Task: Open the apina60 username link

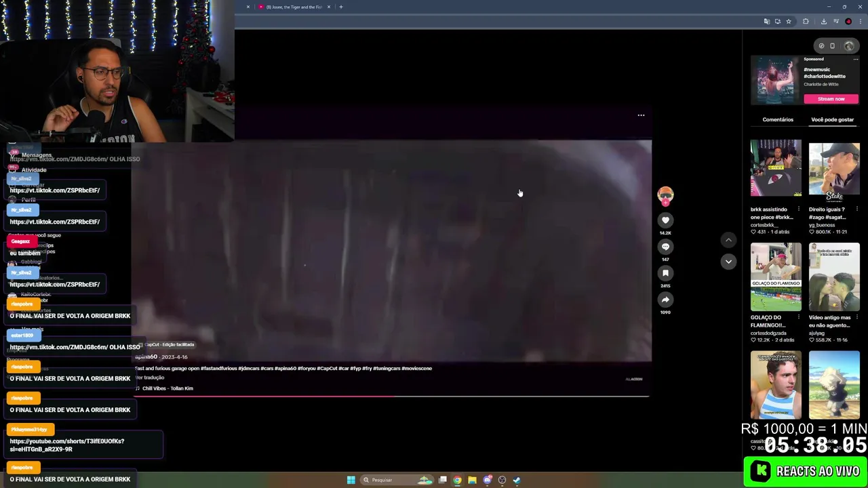Action: pos(146,357)
